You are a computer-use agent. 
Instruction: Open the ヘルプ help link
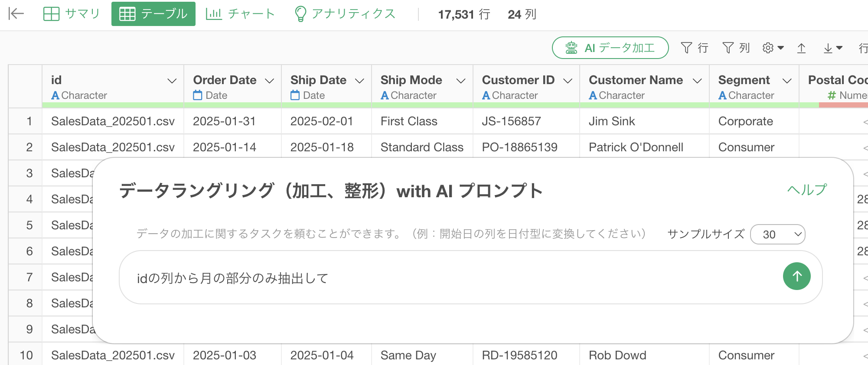coord(807,190)
